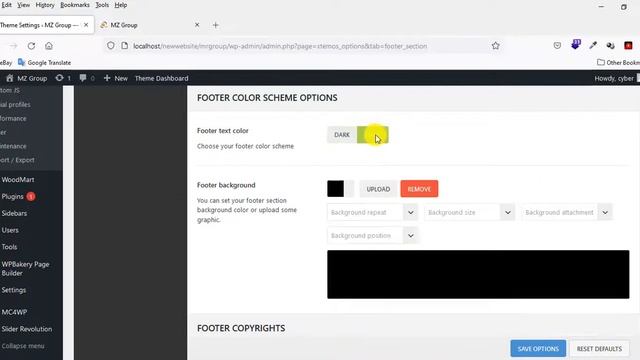The width and height of the screenshot is (640, 360).
Task: Bookmark this page with the star icon
Action: pos(496,46)
